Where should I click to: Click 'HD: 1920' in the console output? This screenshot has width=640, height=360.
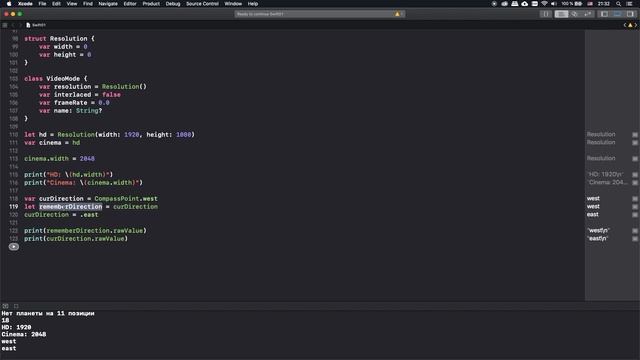pyautogui.click(x=16, y=327)
